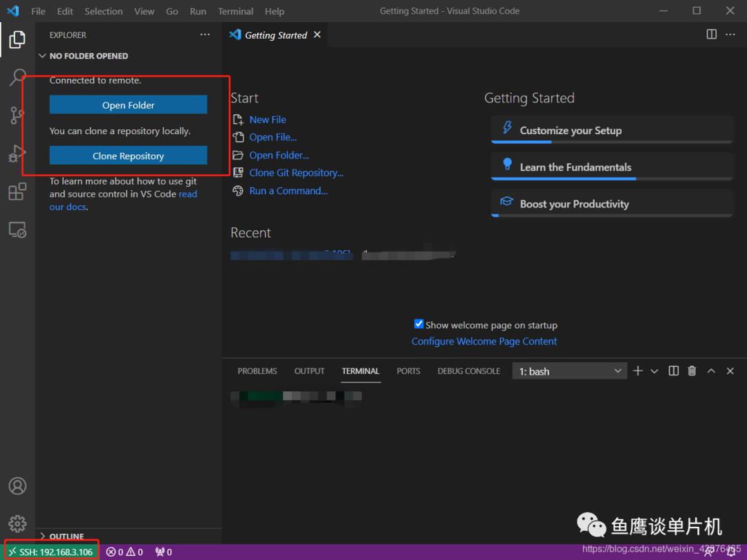Screen dimensions: 747x560
Task: Split the terminal panel
Action: (674, 371)
